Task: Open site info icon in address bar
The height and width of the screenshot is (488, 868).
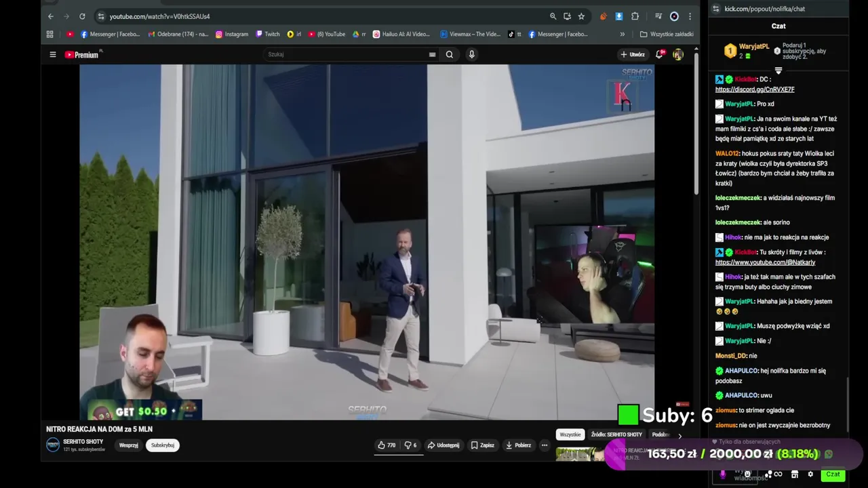Action: (100, 16)
